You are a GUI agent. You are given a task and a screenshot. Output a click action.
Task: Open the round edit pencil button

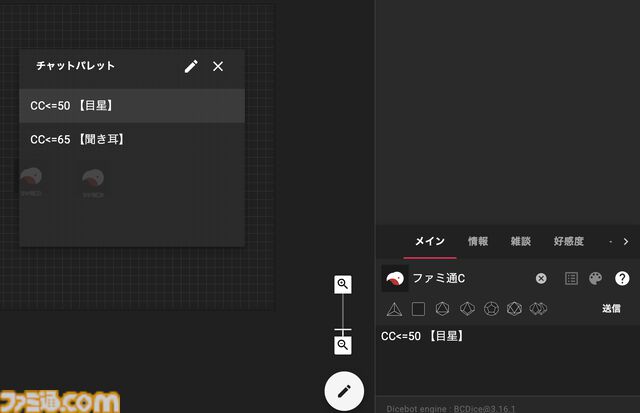pyautogui.click(x=344, y=391)
